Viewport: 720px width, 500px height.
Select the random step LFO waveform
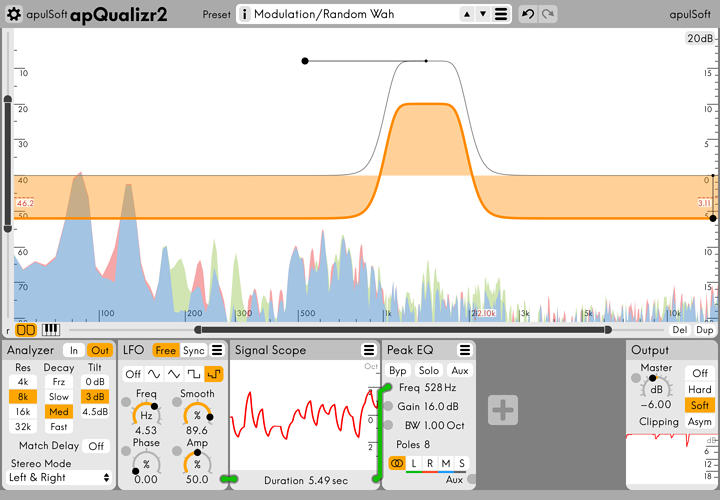pos(214,374)
